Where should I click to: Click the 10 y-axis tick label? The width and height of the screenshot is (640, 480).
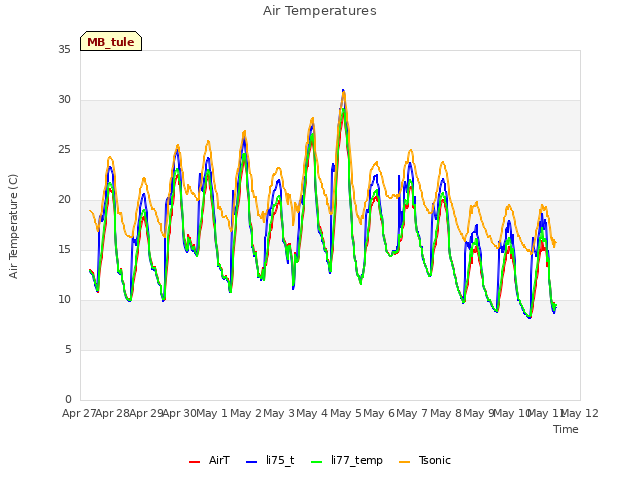click(64, 300)
